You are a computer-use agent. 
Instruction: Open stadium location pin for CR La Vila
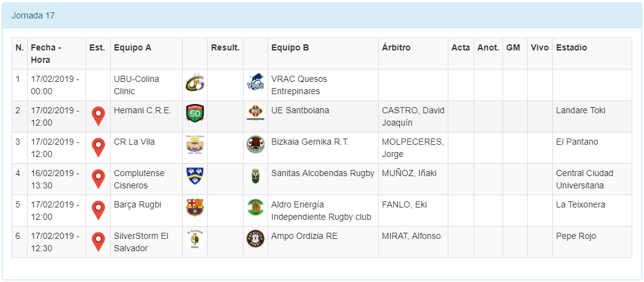pos(98,147)
